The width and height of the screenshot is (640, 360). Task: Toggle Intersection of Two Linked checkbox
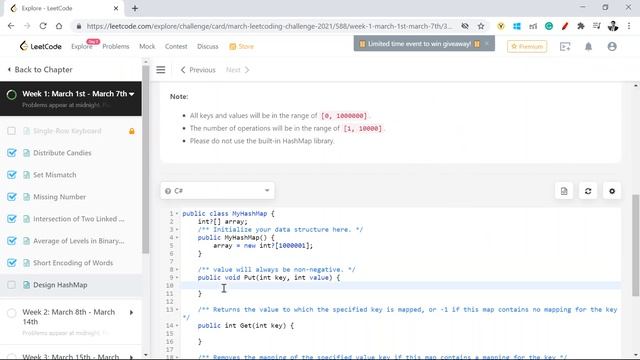(11, 219)
